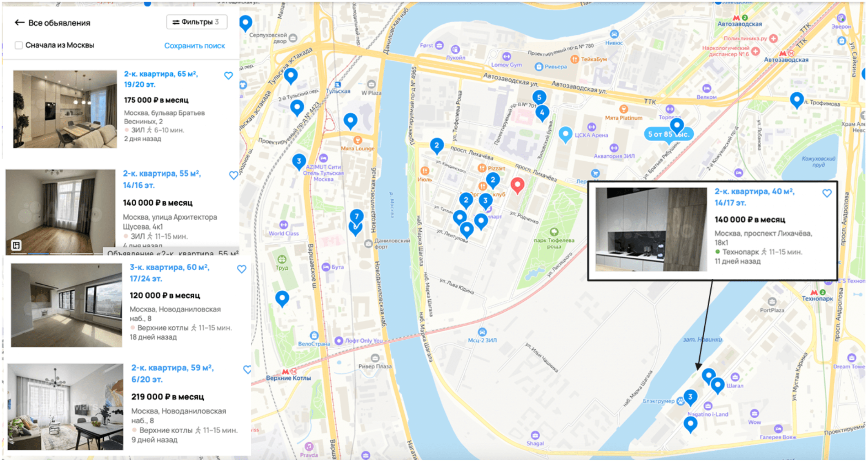Select the light-blue pin beside ЦСКА Арена
The height and width of the screenshot is (463, 868).
[565, 134]
